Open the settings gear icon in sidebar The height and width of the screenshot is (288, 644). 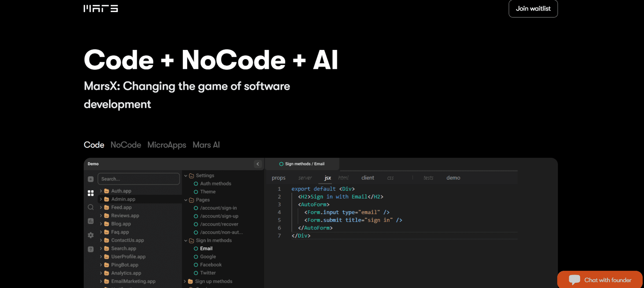91,235
